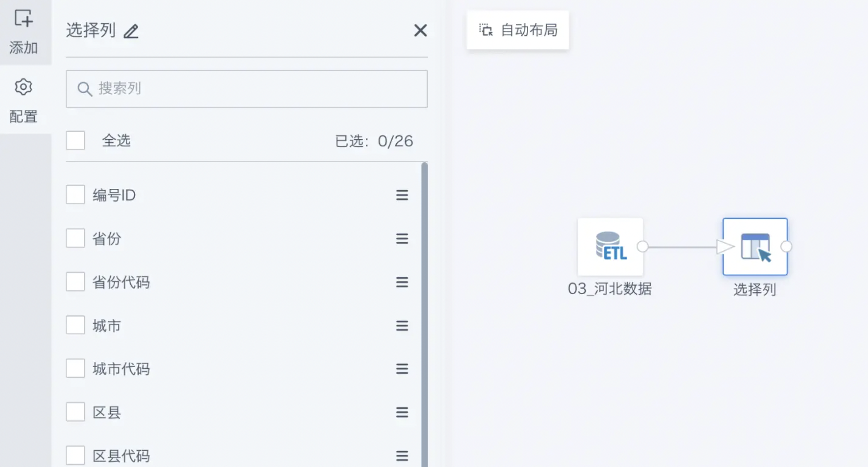This screenshot has height=467, width=868.
Task: Check the 全选 select-all checkbox
Action: 75,140
